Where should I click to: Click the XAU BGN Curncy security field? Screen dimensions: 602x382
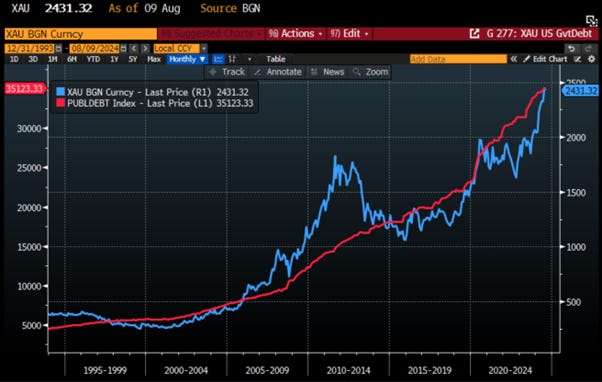pos(81,34)
